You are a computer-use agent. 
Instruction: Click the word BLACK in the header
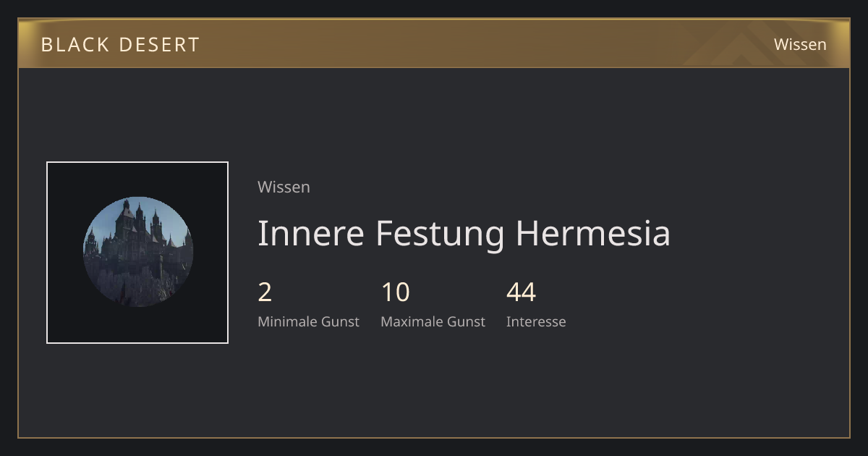coord(75,45)
